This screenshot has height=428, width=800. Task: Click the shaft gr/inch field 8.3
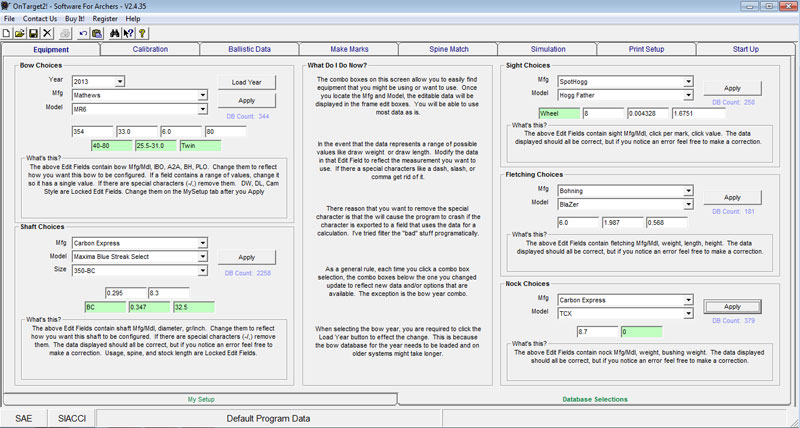[169, 293]
